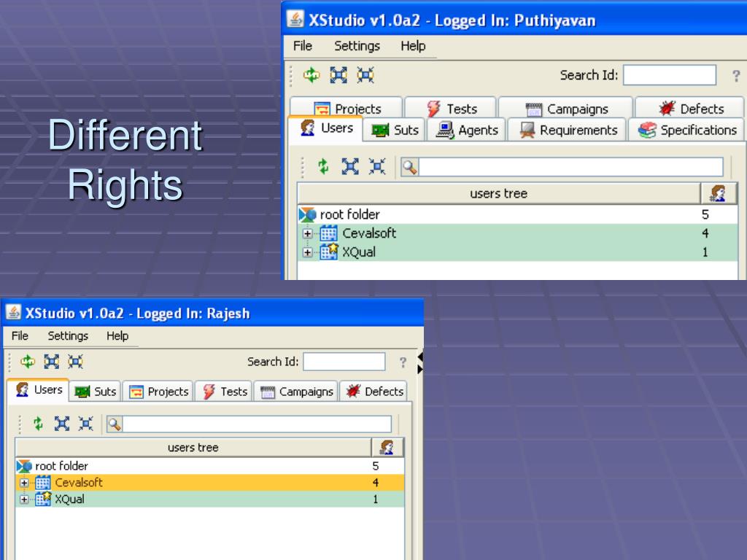Click the question mark help in Puthiyavan window
The width and height of the screenshot is (747, 560).
[736, 75]
